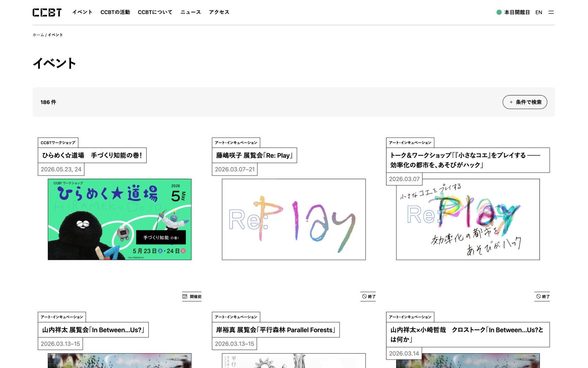Open トーク&ワークショップ 小さなコエ event title
Viewport: 588px width, 368px height.
coord(468,160)
